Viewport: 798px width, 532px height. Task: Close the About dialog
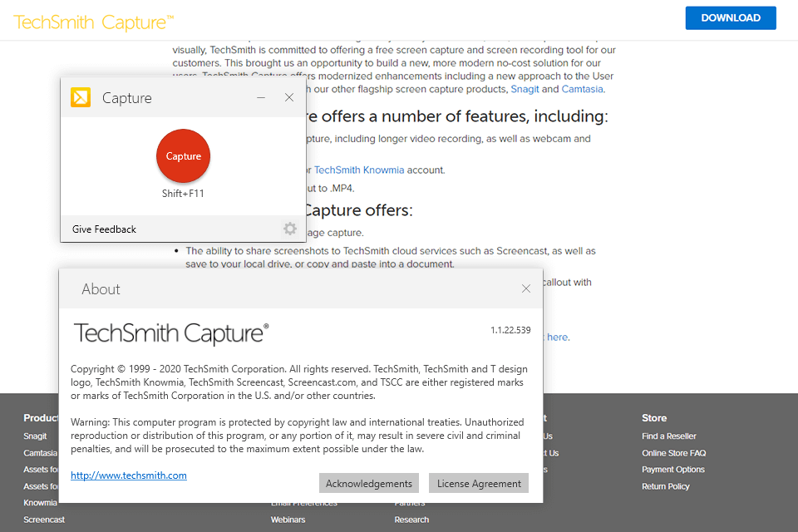point(526,288)
